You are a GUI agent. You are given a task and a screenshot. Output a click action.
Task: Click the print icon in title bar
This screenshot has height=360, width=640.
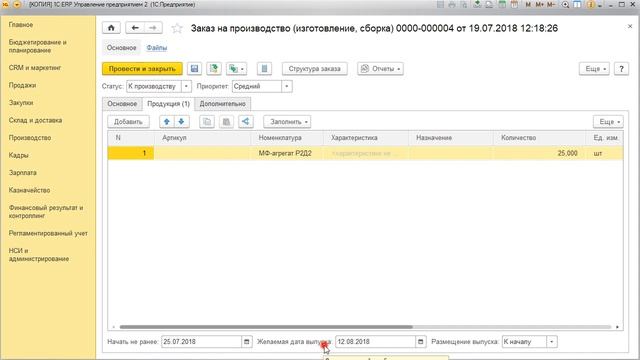coord(451,4)
